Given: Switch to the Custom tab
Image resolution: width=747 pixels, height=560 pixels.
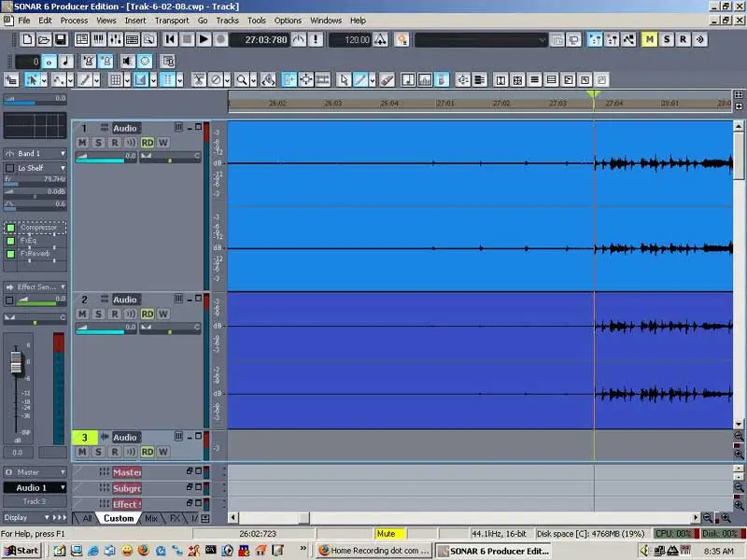Looking at the screenshot, I should click(x=119, y=518).
